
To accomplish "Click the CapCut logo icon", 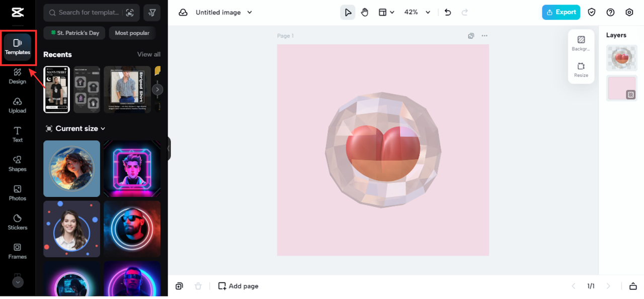I will (x=17, y=13).
